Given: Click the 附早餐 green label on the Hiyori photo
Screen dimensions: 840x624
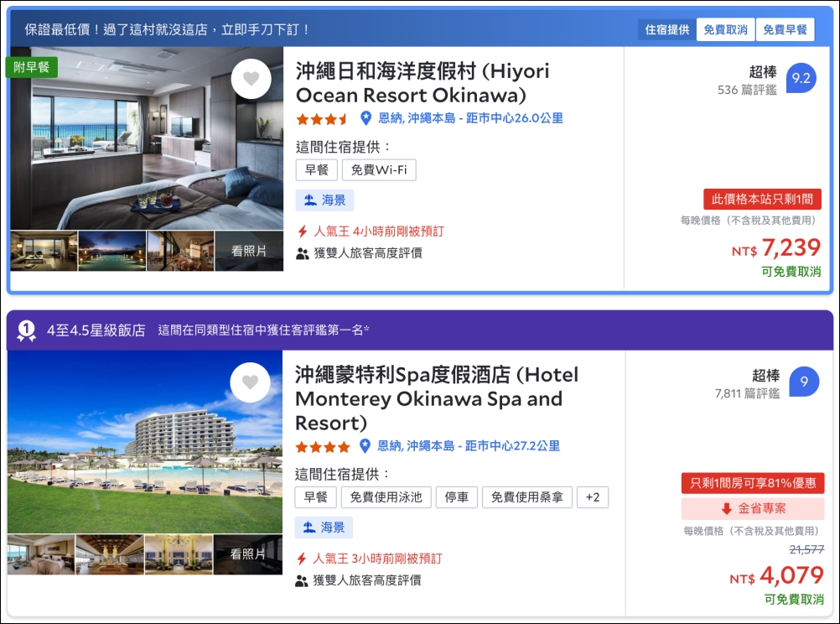Looking at the screenshot, I should 32,67.
